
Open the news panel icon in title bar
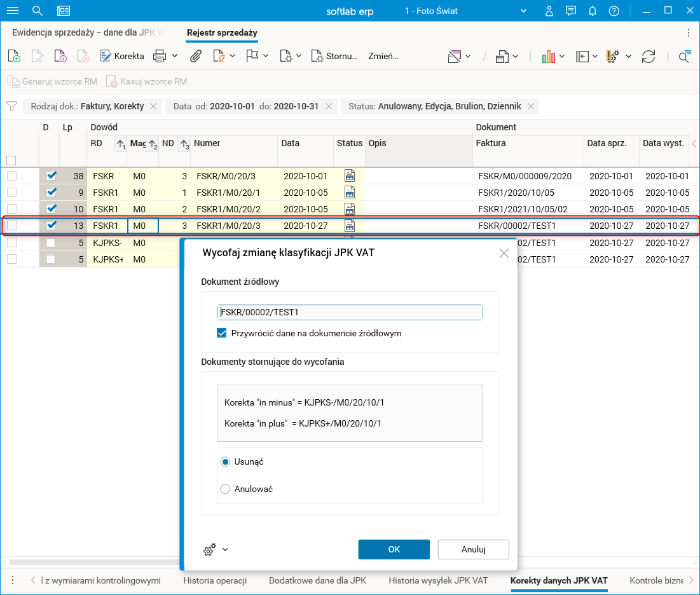click(x=64, y=11)
